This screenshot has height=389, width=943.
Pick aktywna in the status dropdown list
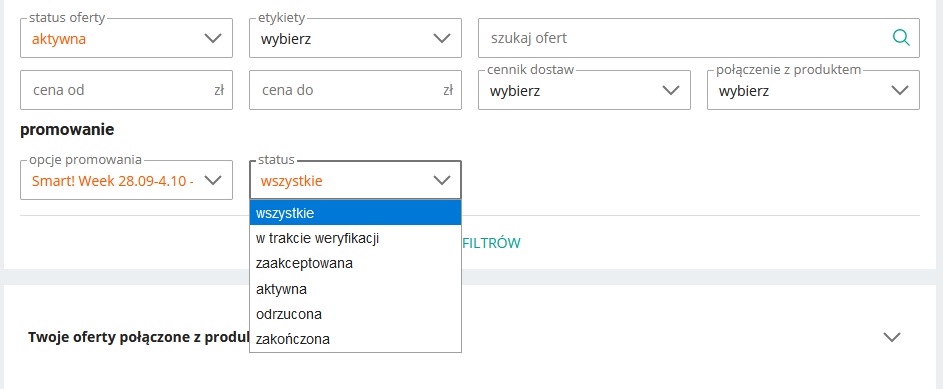355,289
